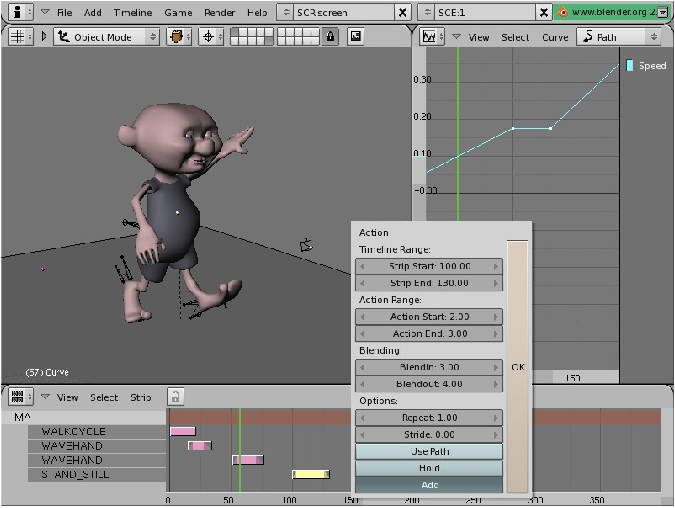Open the Object Mode dropdown
The image size is (675, 508).
tap(106, 36)
